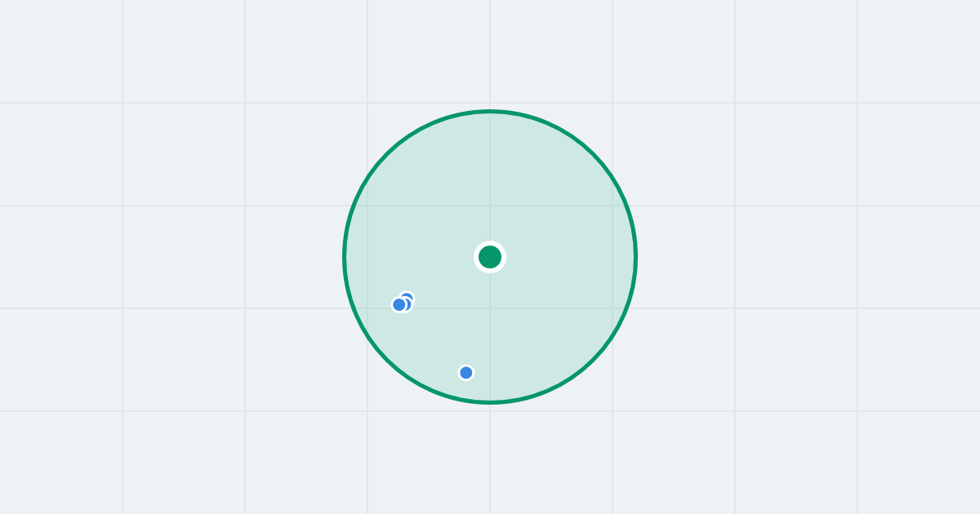Click the bottommost point of the green outline

(x=490, y=402)
